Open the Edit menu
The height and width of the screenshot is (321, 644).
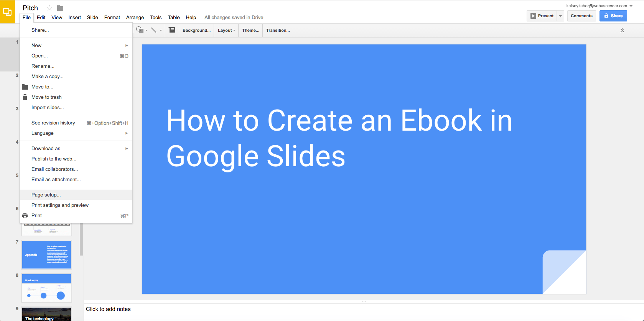(x=41, y=17)
